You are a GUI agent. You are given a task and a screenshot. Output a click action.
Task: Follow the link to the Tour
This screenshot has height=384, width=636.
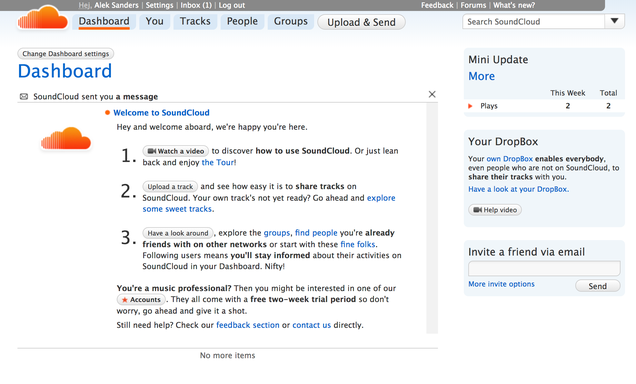[218, 163]
